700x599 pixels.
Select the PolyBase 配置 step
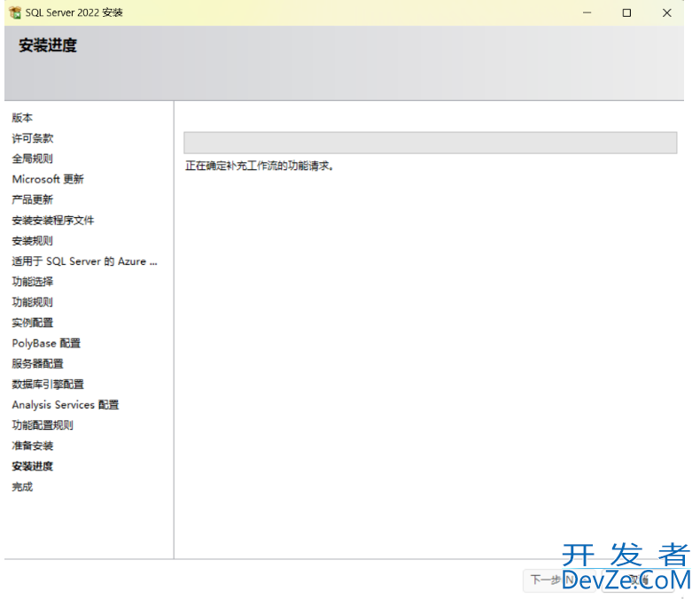click(46, 344)
